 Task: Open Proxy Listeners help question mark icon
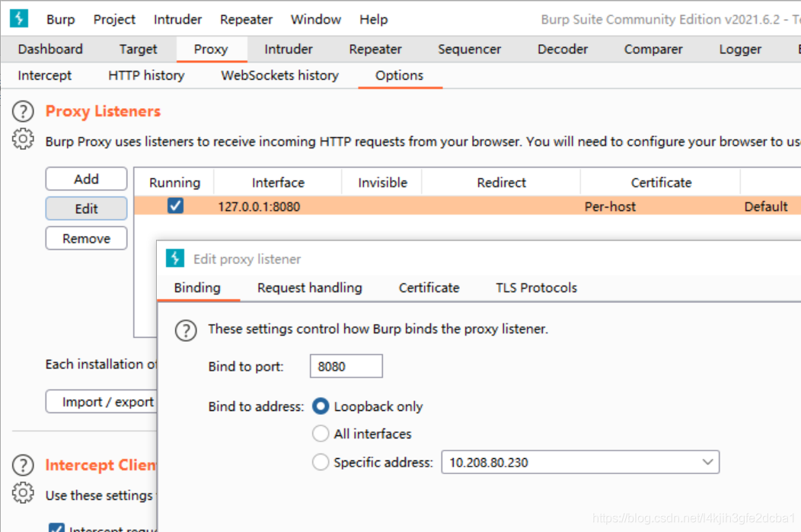point(23,111)
